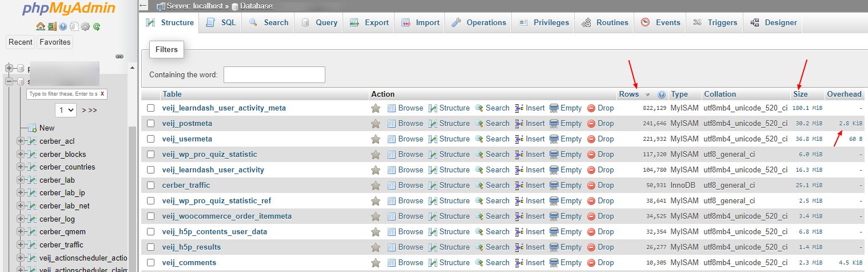Image resolution: width=868 pixels, height=272 pixels.
Task: Open the page number dropdown in navigation
Action: [x=66, y=110]
